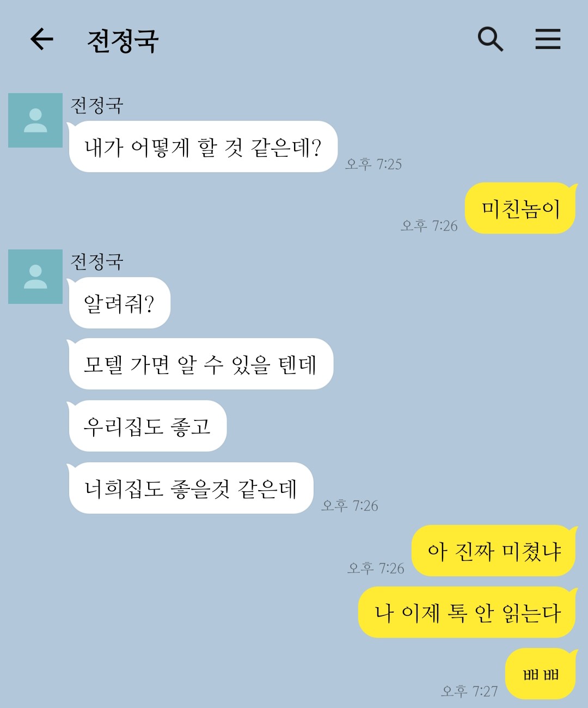The image size is (588, 708).
Task: Select the message bubble 알려줘?
Action: (119, 303)
